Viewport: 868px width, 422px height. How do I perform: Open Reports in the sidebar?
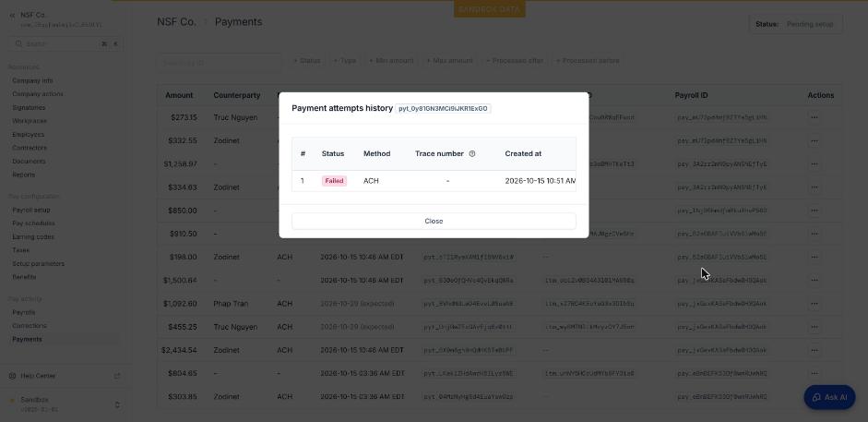click(23, 175)
